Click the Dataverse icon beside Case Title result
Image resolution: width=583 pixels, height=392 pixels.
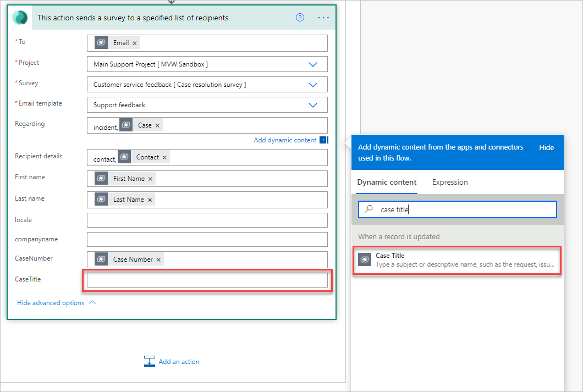pos(365,260)
